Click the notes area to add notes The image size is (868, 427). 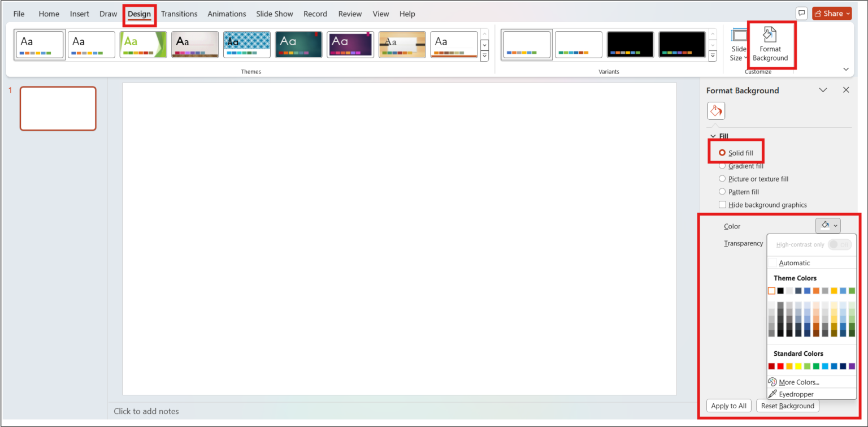click(x=146, y=411)
